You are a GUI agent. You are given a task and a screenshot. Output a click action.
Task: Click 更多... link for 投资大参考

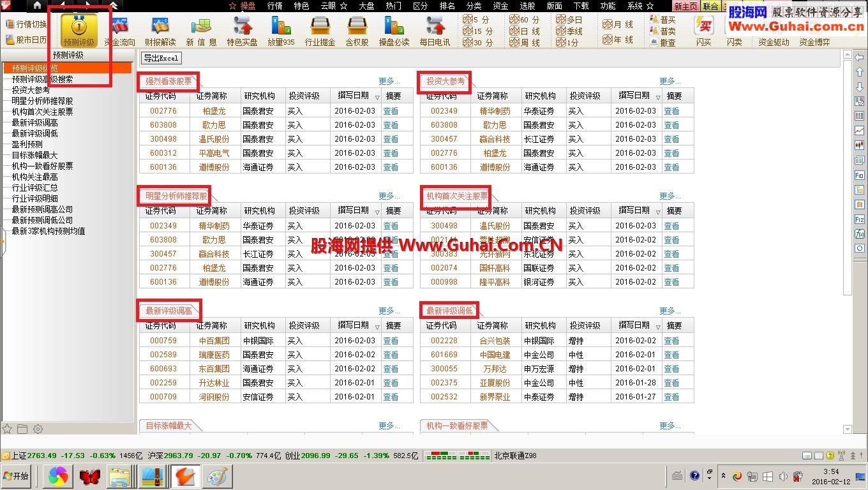[x=670, y=81]
